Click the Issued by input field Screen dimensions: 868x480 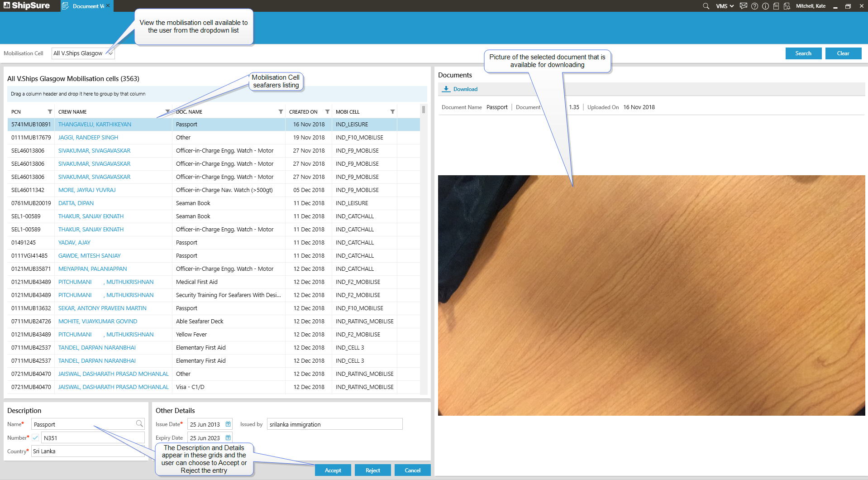(334, 424)
